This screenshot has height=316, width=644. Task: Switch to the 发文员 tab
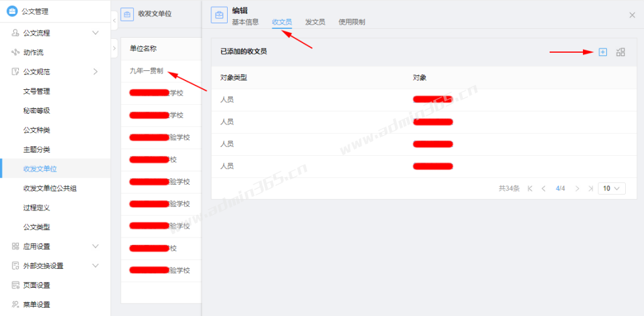[314, 22]
